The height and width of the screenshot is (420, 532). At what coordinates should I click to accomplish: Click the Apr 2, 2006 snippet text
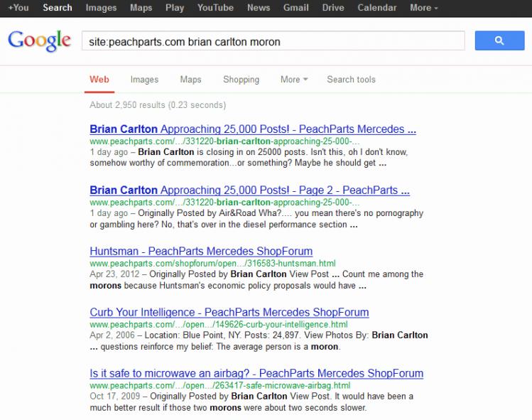[x=259, y=341]
